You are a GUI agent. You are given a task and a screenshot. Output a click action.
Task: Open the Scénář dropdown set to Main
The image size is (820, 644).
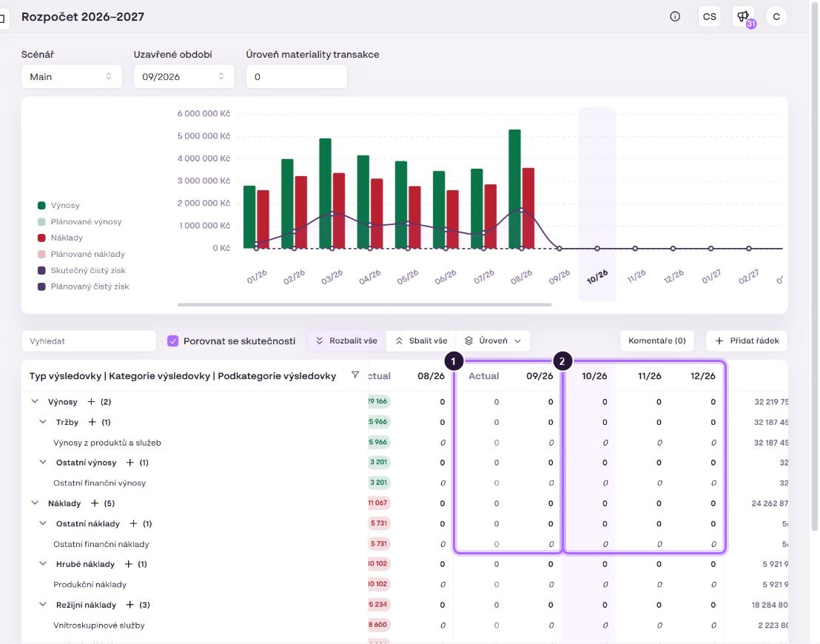click(x=72, y=77)
